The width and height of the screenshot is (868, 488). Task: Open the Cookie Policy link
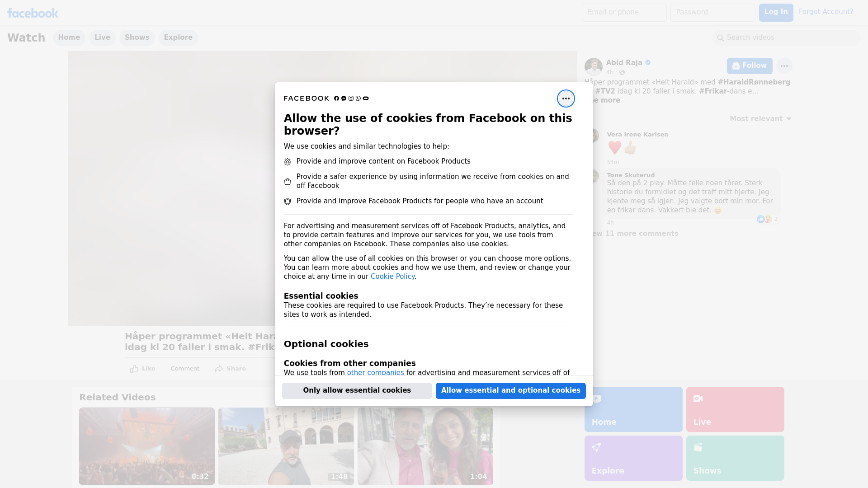point(392,277)
